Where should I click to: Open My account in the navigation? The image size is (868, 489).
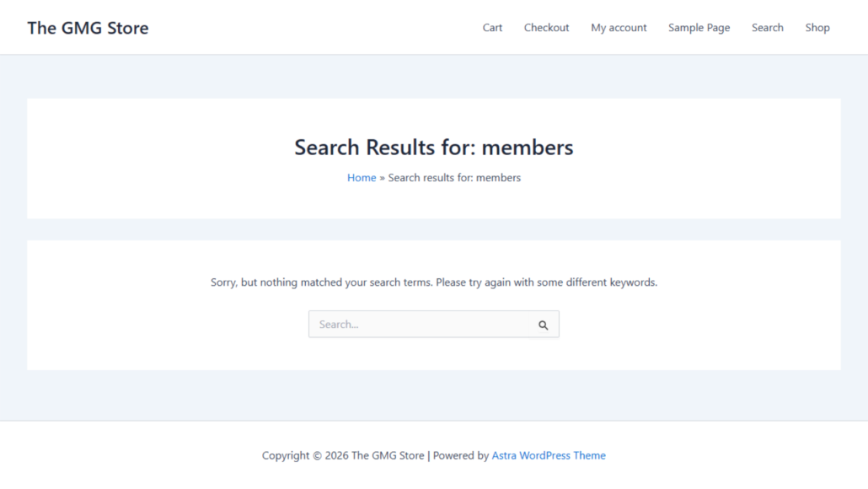[x=619, y=28]
